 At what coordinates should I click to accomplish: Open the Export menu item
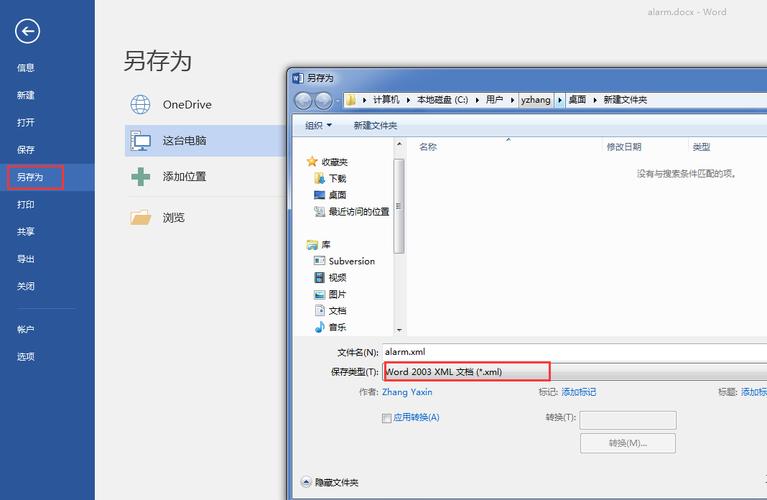point(26,259)
